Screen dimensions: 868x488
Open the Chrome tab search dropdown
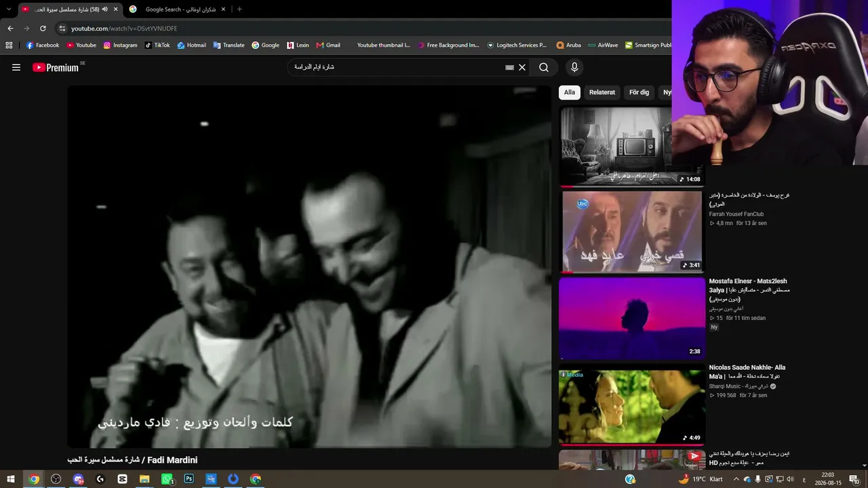pyautogui.click(x=9, y=9)
